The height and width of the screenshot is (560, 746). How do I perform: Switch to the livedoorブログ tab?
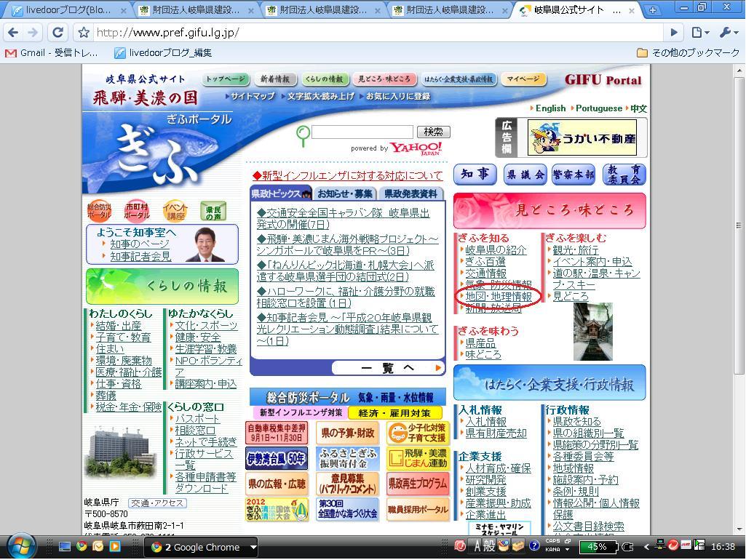pyautogui.click(x=68, y=10)
